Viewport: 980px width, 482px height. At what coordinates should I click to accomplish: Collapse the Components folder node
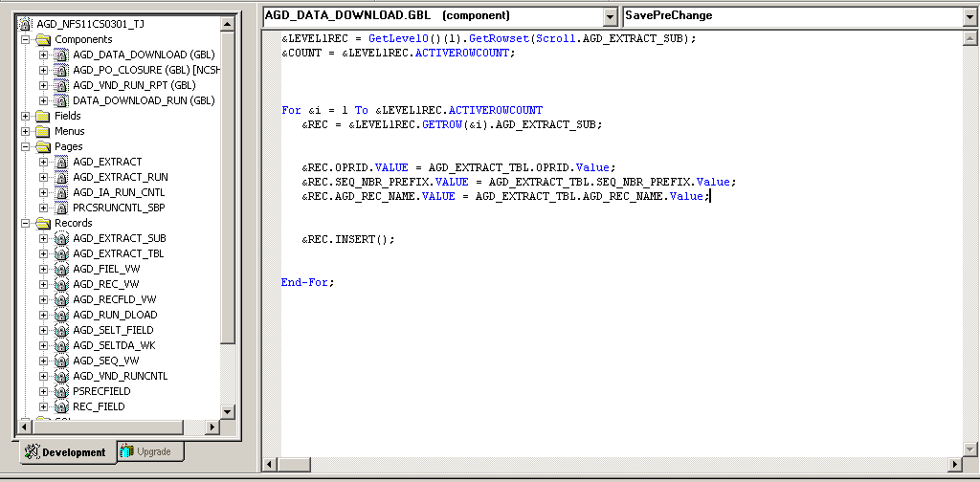26,39
